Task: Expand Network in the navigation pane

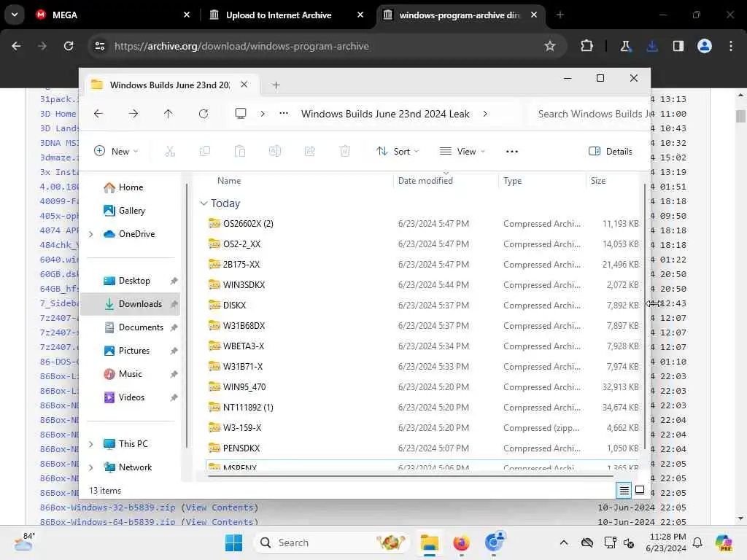Action: [90, 467]
